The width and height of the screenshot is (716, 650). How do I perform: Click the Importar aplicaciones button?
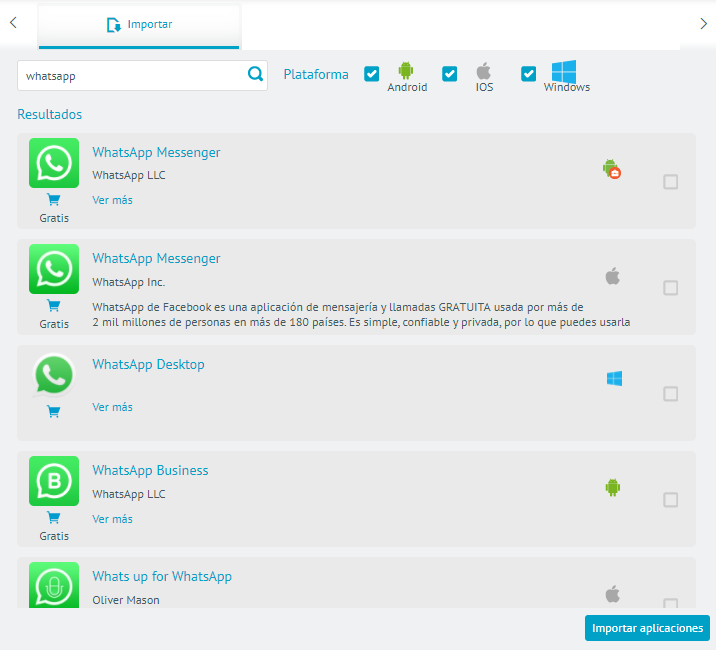[x=648, y=628]
